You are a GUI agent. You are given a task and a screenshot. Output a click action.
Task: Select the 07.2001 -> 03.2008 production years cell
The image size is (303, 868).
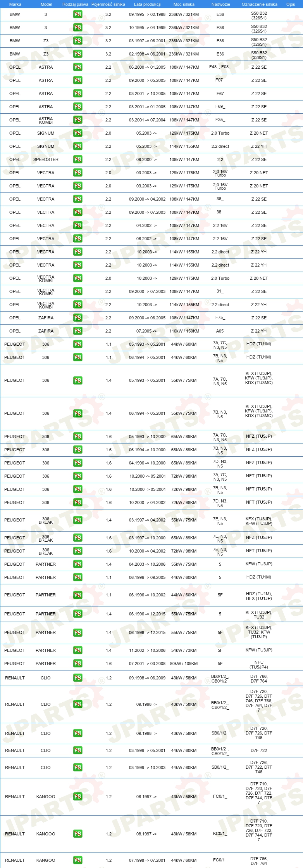click(x=147, y=664)
